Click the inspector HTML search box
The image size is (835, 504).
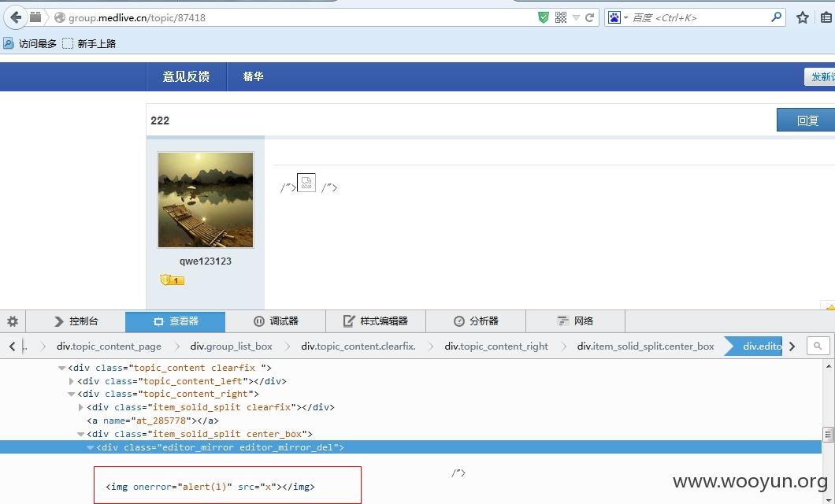tap(818, 346)
